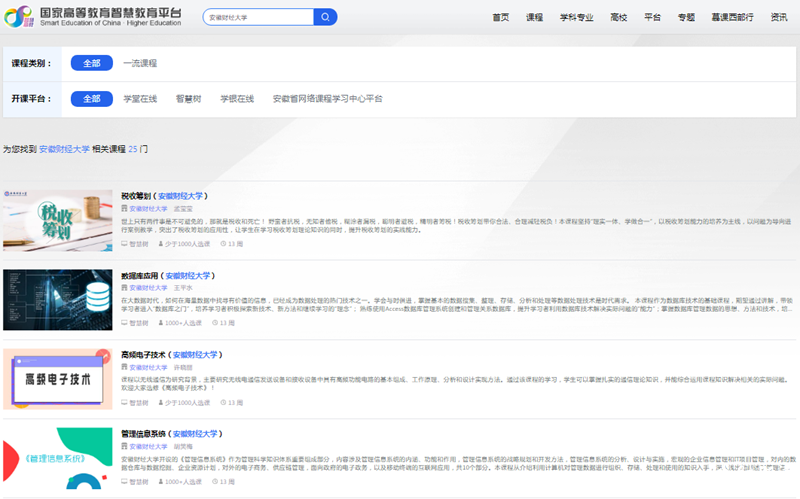Select 全部 under 课程类别 filter
800x499 pixels.
91,63
